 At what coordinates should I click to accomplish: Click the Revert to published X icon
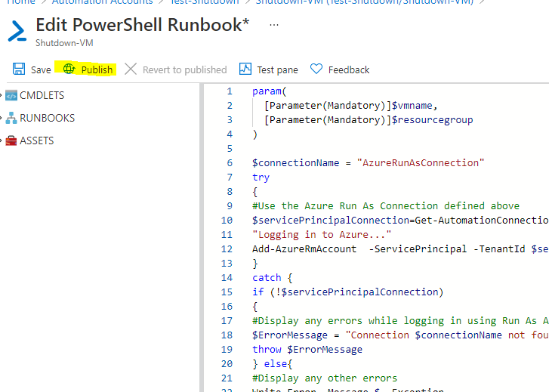click(x=131, y=69)
